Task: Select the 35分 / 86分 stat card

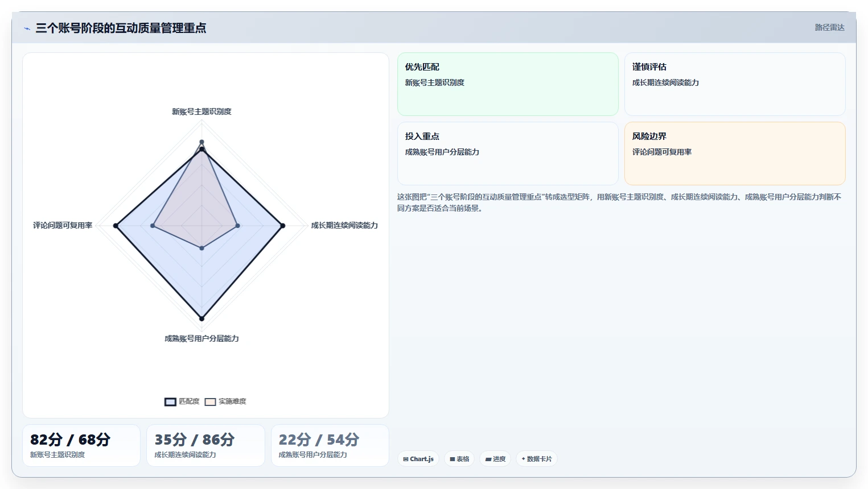Action: tap(205, 445)
